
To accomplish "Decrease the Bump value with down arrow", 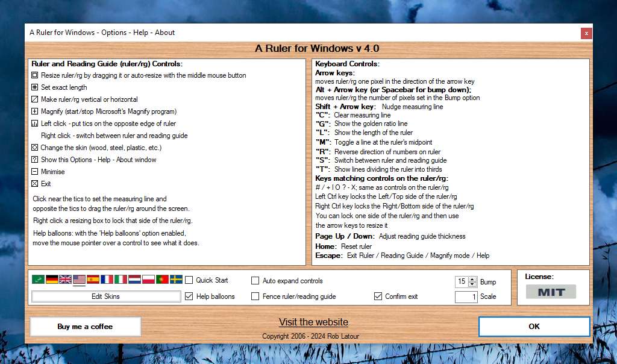I will coord(472,284).
